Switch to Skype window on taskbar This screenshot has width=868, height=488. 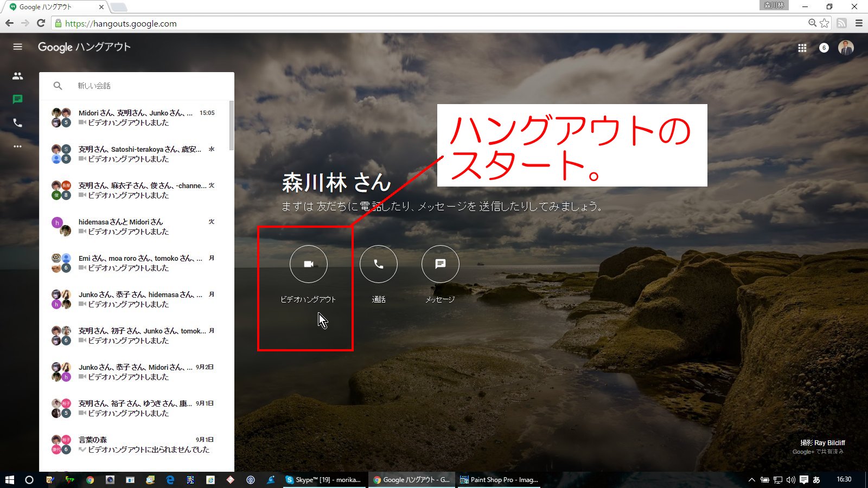click(x=323, y=480)
